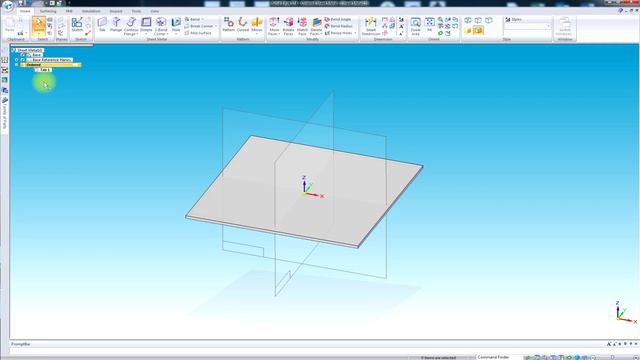Click the zoom magnifier icon in Orient
This screenshot has width=640, height=360.
click(440, 20)
